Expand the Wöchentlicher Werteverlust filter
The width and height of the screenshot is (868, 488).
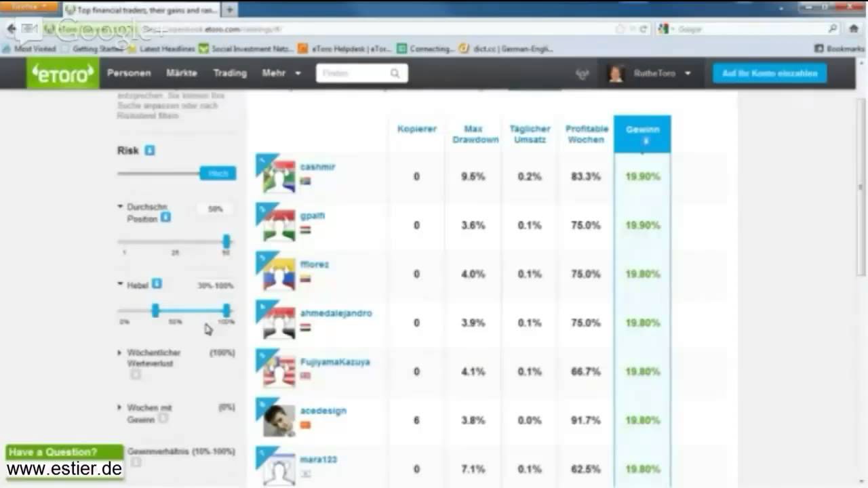tap(120, 353)
